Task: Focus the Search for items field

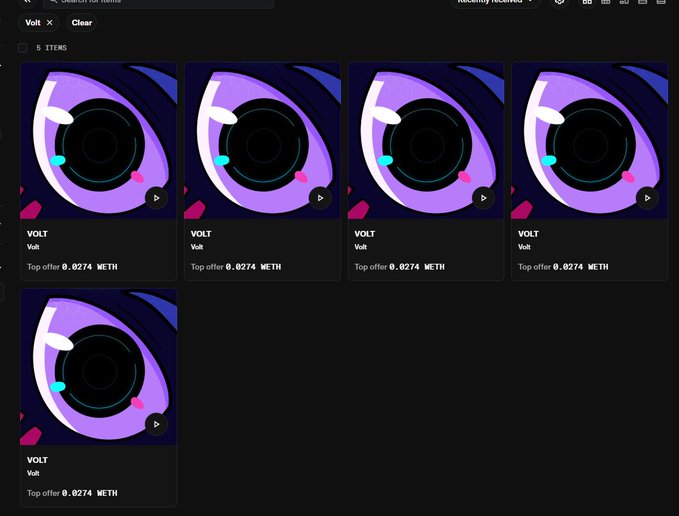Action: 158,3
